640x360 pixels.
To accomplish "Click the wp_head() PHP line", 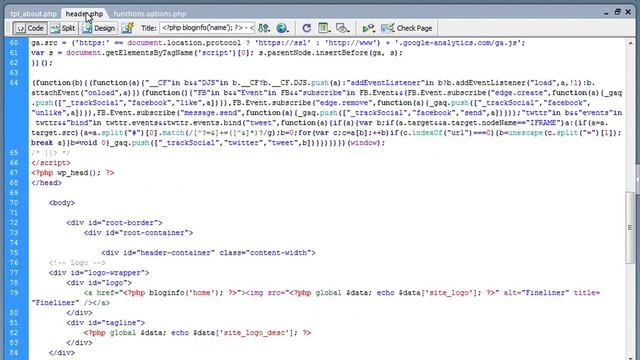I will point(73,173).
